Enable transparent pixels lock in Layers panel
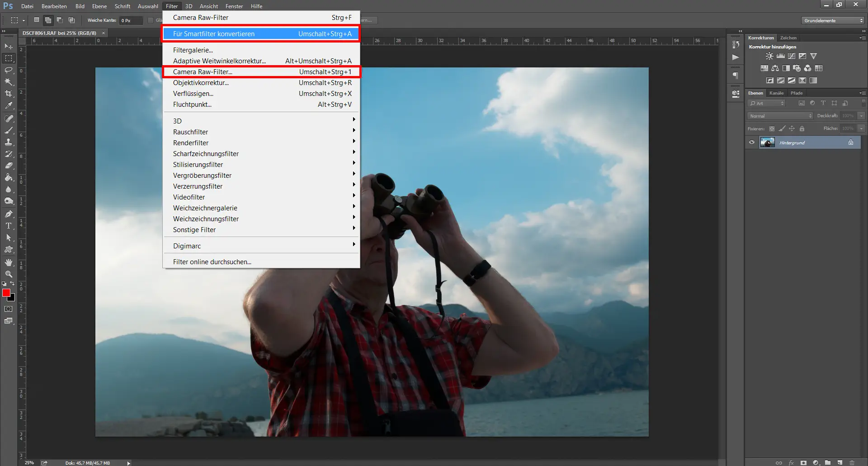The image size is (868, 466). pos(772,128)
